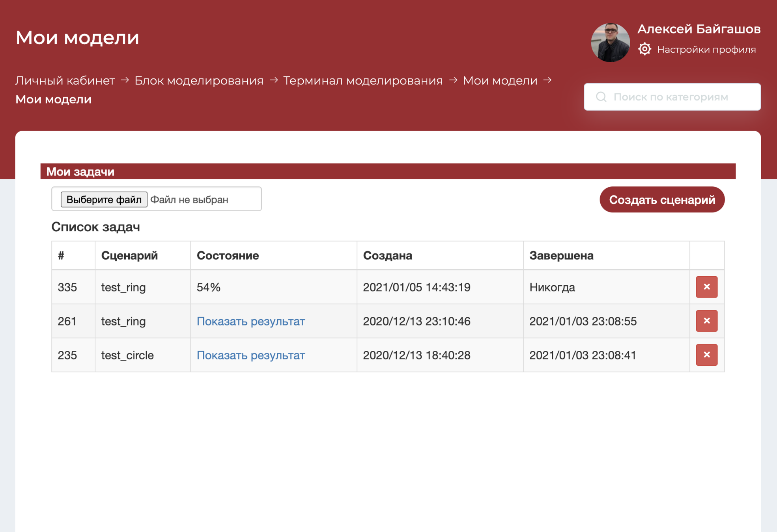Click Мои модели breadcrumb link

coord(500,80)
